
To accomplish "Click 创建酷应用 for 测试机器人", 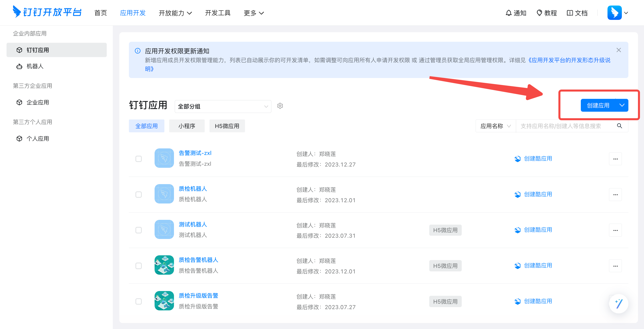I will click(x=533, y=230).
